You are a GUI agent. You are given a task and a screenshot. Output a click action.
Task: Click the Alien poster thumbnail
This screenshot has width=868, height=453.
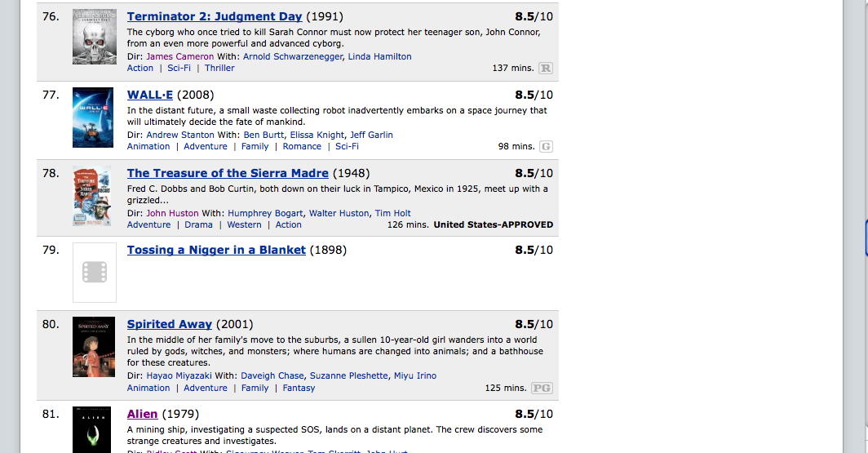[94, 430]
